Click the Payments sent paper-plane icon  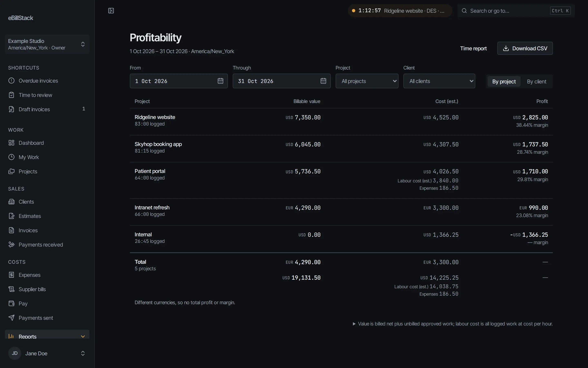(x=11, y=318)
